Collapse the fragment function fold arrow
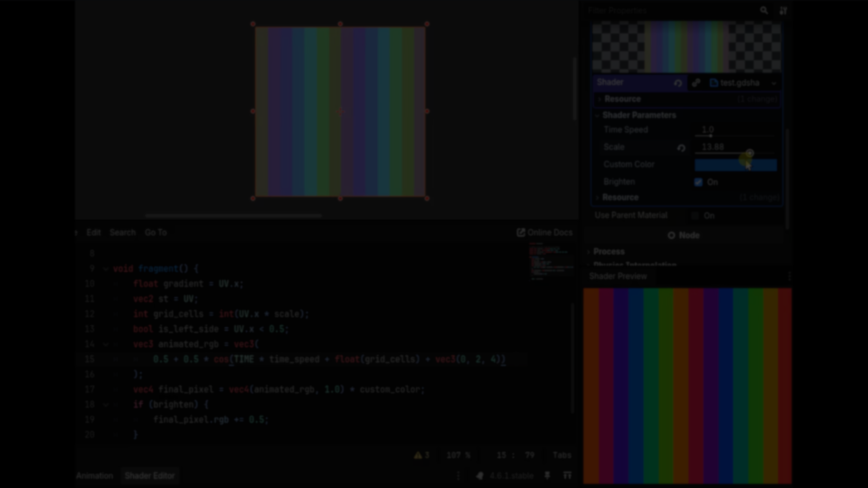Viewport: 868px width, 488px height. (x=106, y=269)
